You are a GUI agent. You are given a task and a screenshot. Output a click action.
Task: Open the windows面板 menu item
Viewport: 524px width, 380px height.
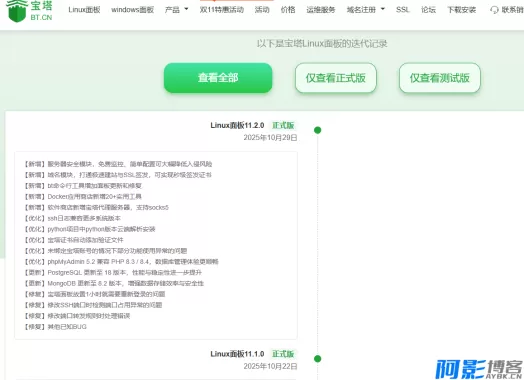pos(132,10)
